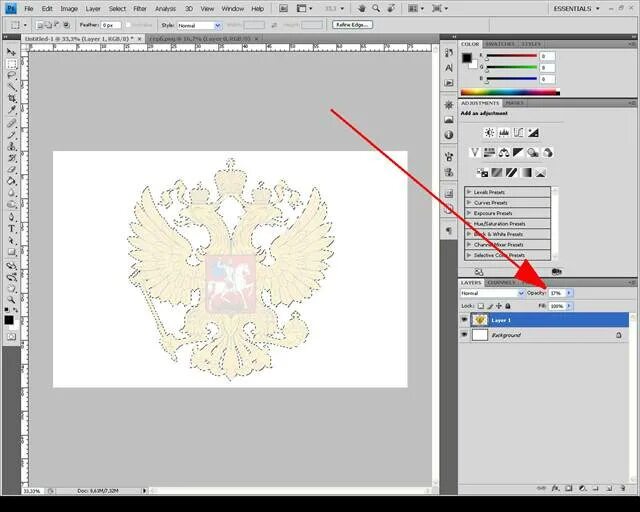Select the Zoom tool in the toolbox

pos(11,300)
